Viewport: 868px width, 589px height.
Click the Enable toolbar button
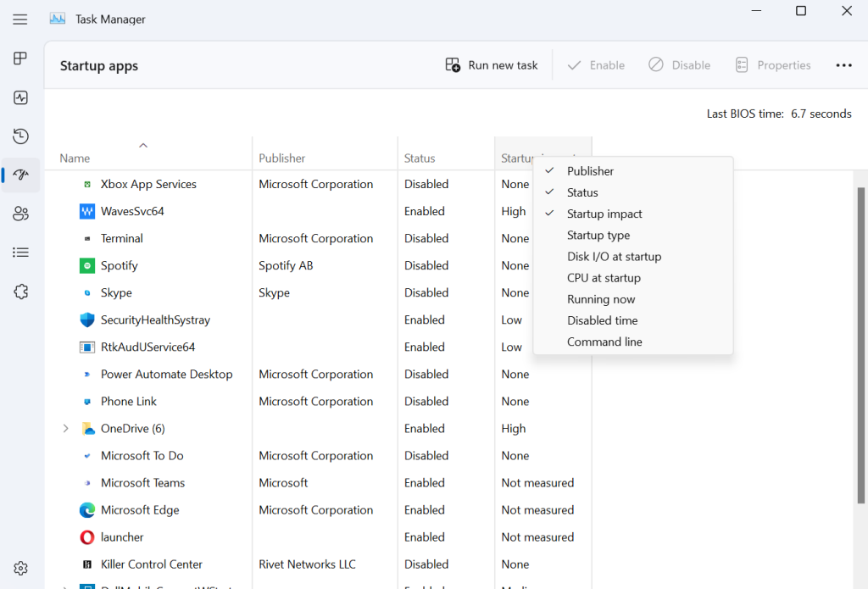596,65
